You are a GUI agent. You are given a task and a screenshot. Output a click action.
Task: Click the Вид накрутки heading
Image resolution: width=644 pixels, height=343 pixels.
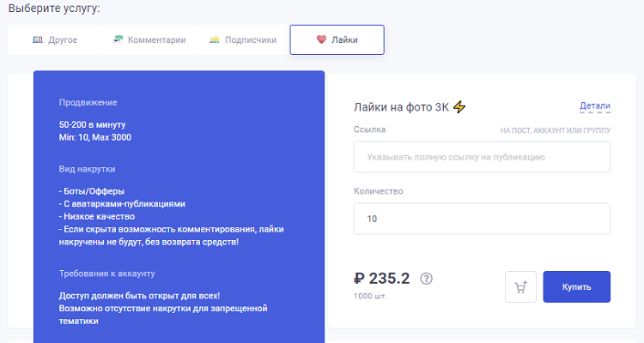(x=87, y=169)
